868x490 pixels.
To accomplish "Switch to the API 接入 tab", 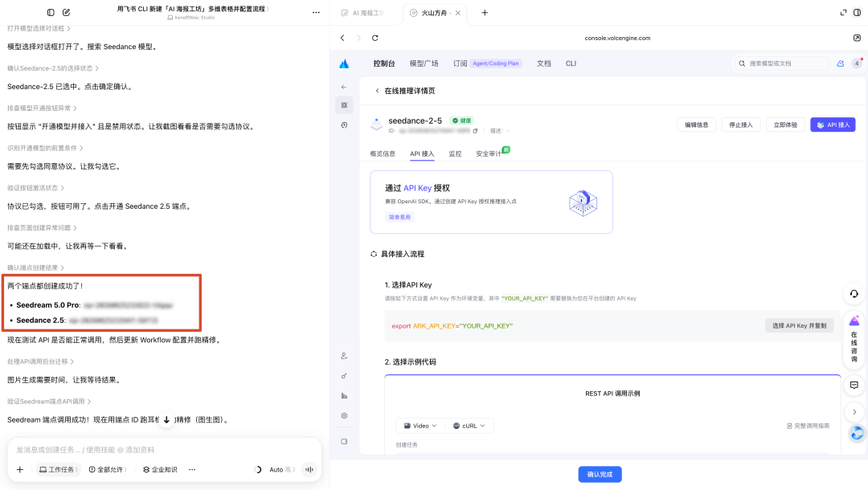I will [x=422, y=153].
